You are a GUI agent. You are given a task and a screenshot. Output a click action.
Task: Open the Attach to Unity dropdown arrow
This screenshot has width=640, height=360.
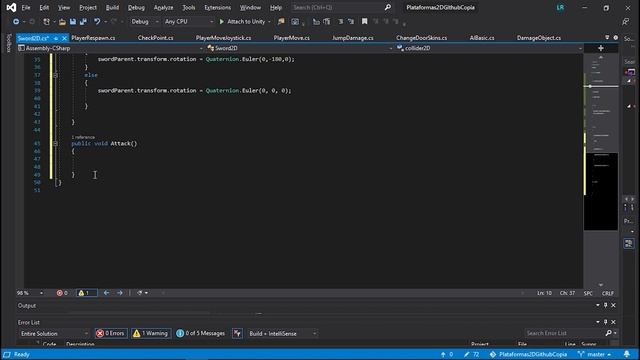(269, 22)
